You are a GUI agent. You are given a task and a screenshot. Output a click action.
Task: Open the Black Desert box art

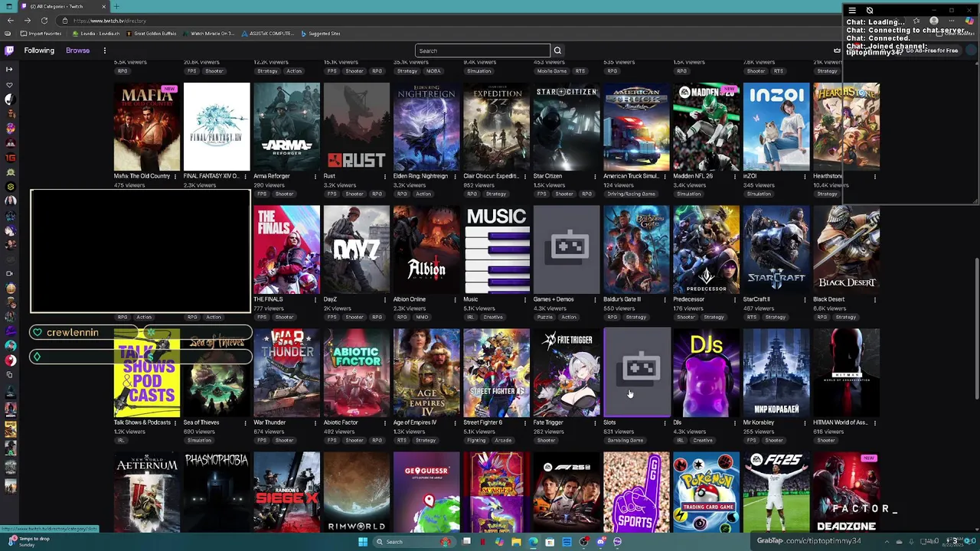coord(846,249)
